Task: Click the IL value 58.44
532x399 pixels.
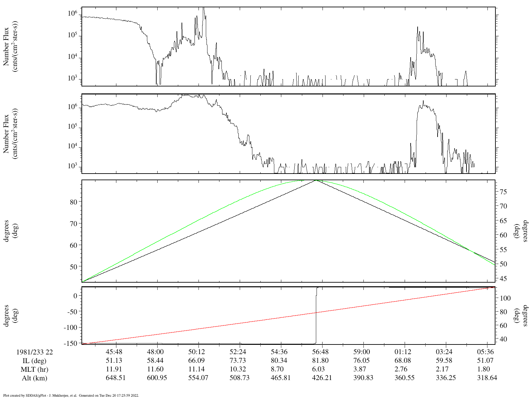Action: point(155,360)
